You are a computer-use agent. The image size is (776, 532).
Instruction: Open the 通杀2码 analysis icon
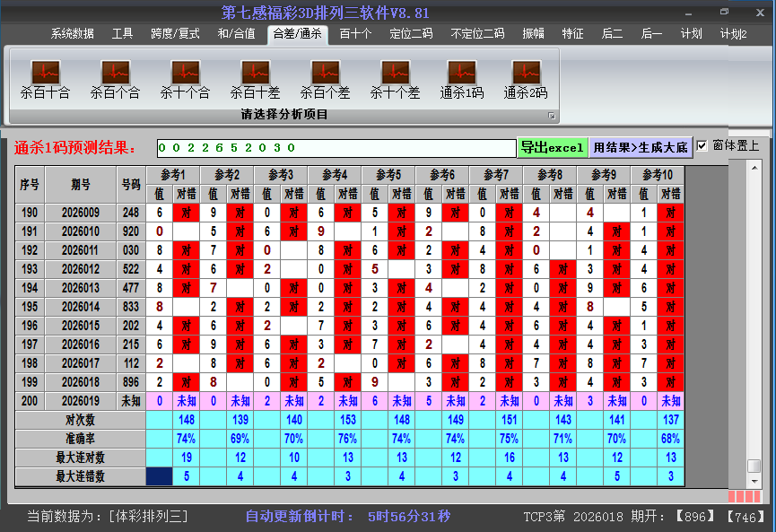526,74
